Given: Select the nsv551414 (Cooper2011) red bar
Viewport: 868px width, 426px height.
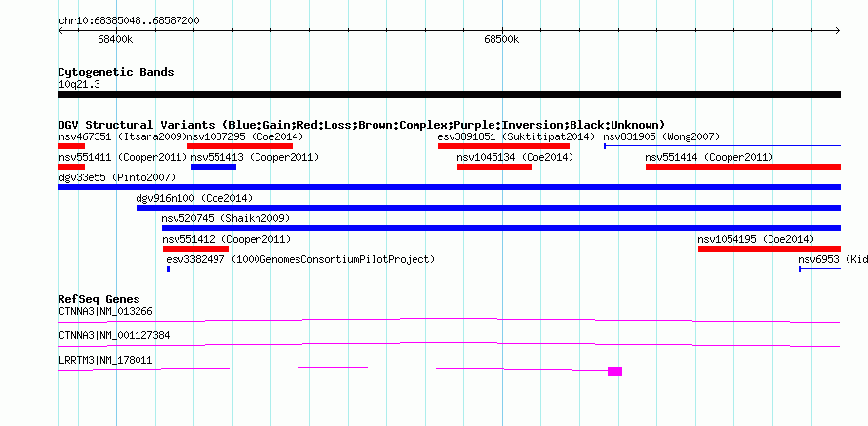Looking at the screenshot, I should [x=743, y=167].
